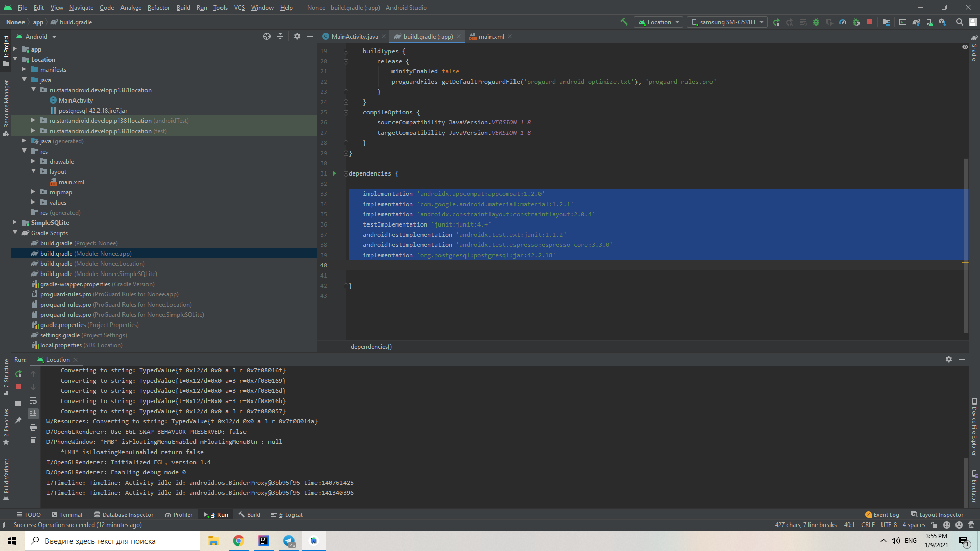Open the Logcat tool window tab
This screenshot has height=551, width=980.
pos(287,515)
